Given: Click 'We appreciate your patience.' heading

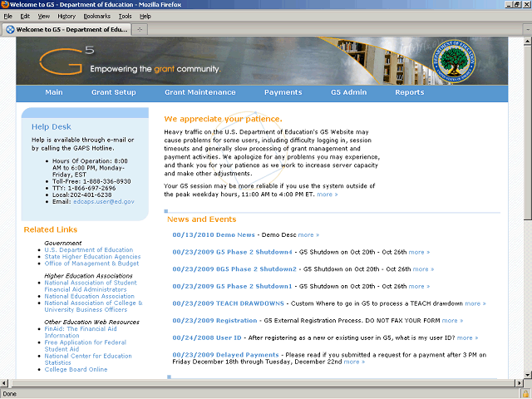Looking at the screenshot, I should (x=223, y=119).
